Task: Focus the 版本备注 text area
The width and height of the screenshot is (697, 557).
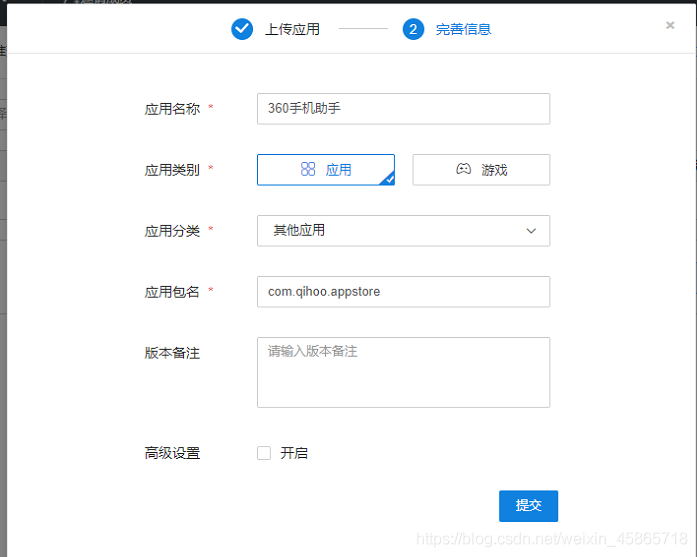Action: [403, 373]
